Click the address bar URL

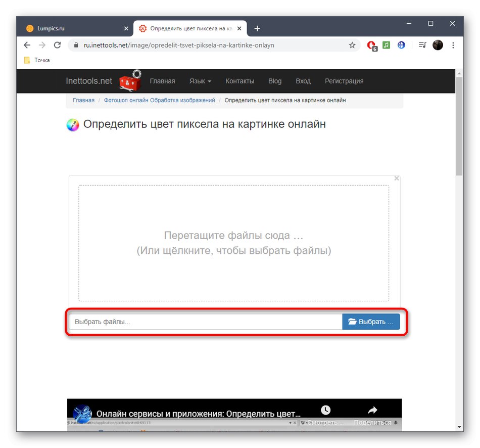coord(179,46)
